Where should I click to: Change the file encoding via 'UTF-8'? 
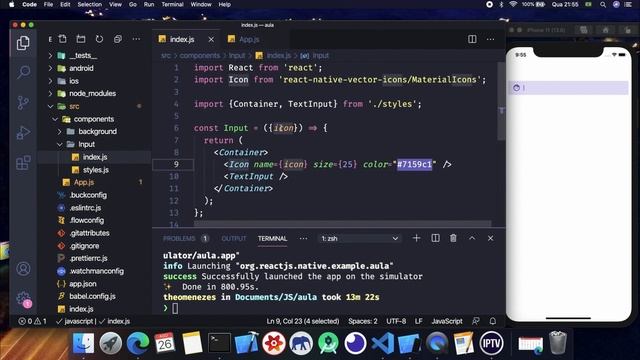396,321
